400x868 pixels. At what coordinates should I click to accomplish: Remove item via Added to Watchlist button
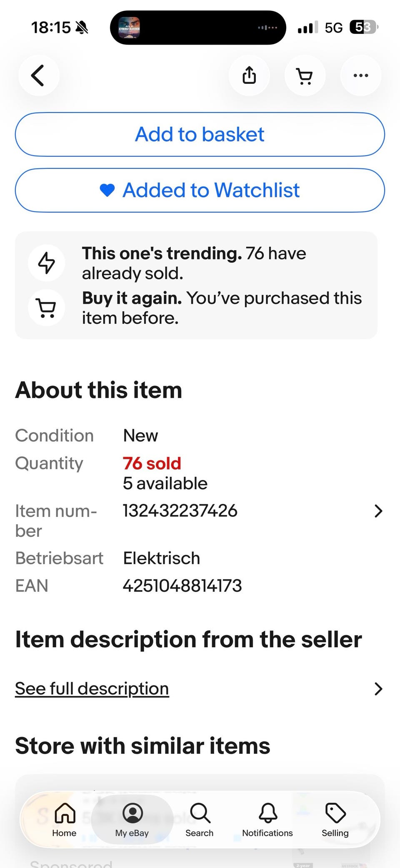(211, 190)
